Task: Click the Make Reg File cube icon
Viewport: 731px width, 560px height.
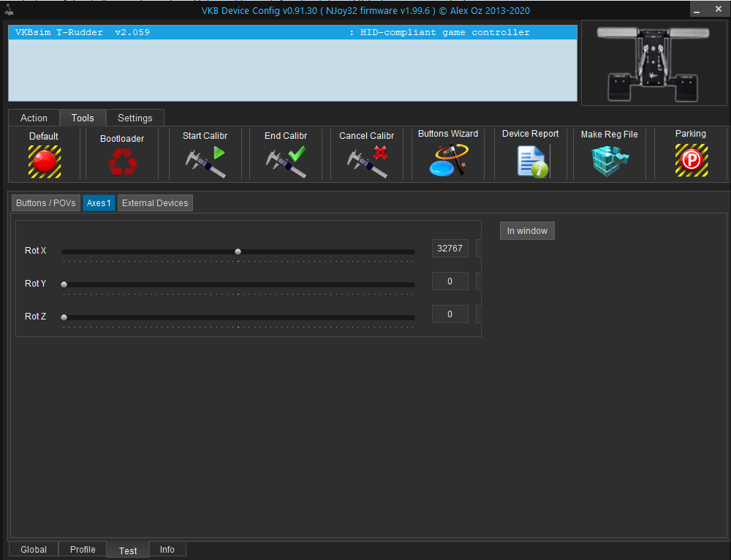Action: coord(610,162)
